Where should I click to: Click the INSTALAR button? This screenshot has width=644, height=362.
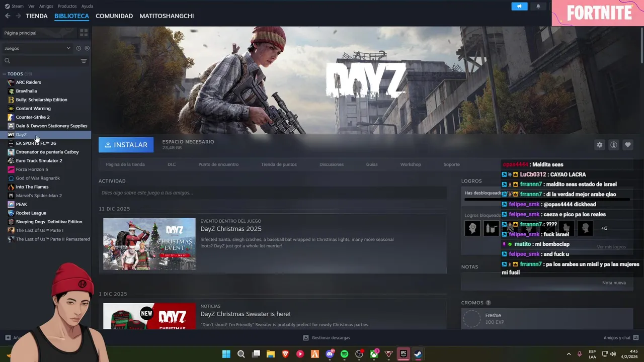tap(126, 145)
